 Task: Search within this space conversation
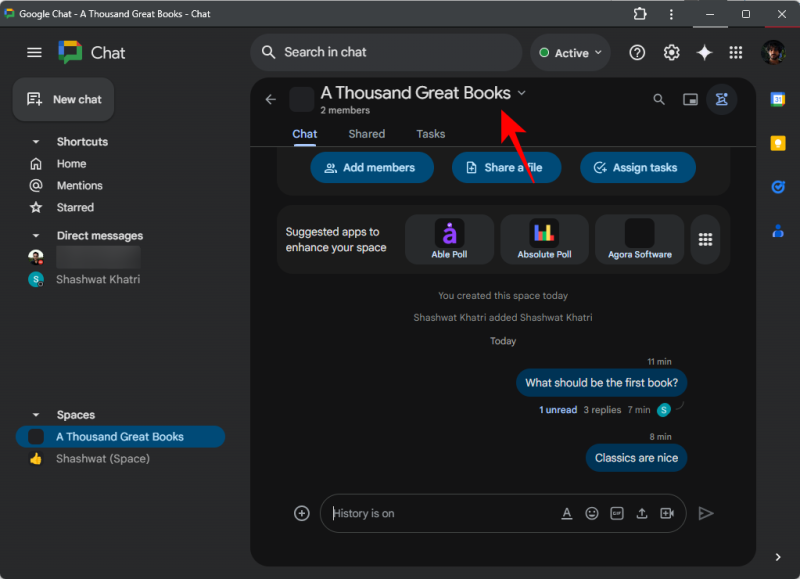[x=658, y=99]
